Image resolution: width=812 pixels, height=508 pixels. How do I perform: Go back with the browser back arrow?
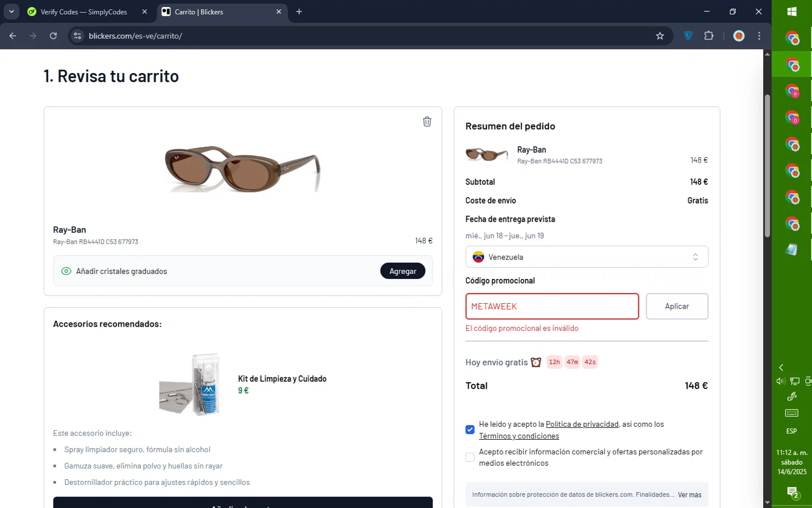12,36
